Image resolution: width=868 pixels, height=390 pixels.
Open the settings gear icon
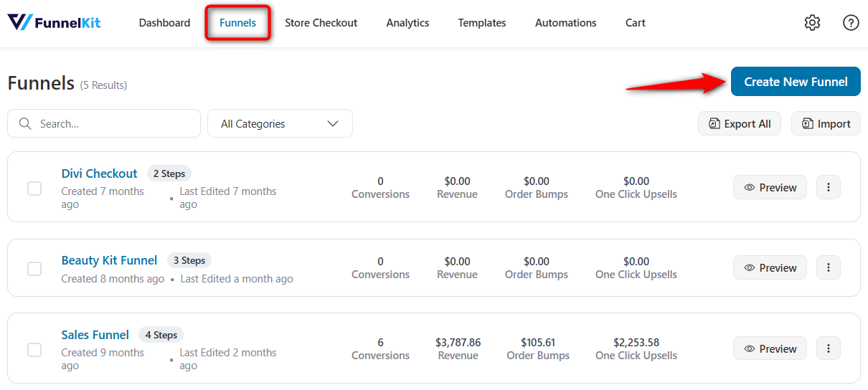[812, 23]
